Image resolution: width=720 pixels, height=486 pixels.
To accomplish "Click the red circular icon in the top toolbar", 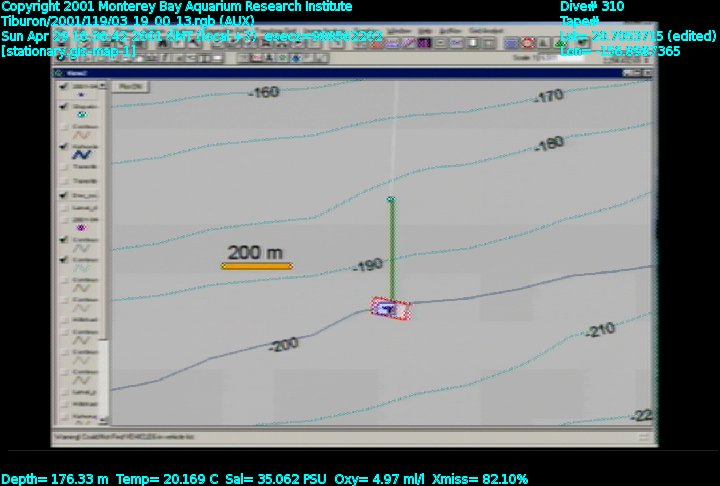I will 526,43.
